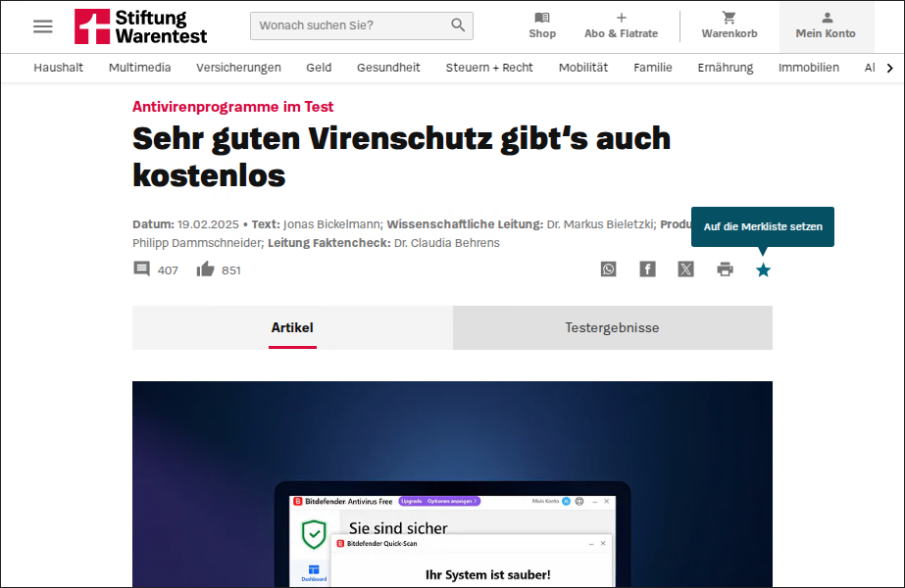Click the search magnifier icon
Screen dimensions: 905x588
coord(458,25)
